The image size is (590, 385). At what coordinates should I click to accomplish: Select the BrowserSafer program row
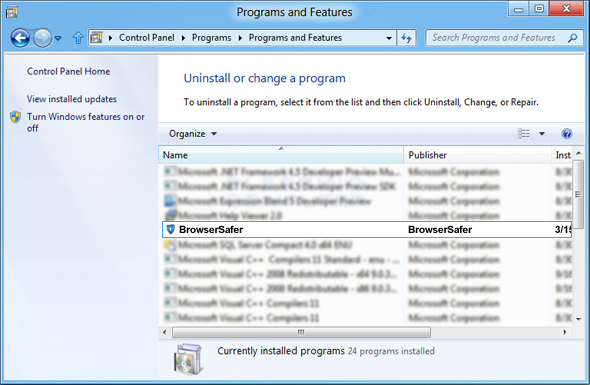coord(367,230)
